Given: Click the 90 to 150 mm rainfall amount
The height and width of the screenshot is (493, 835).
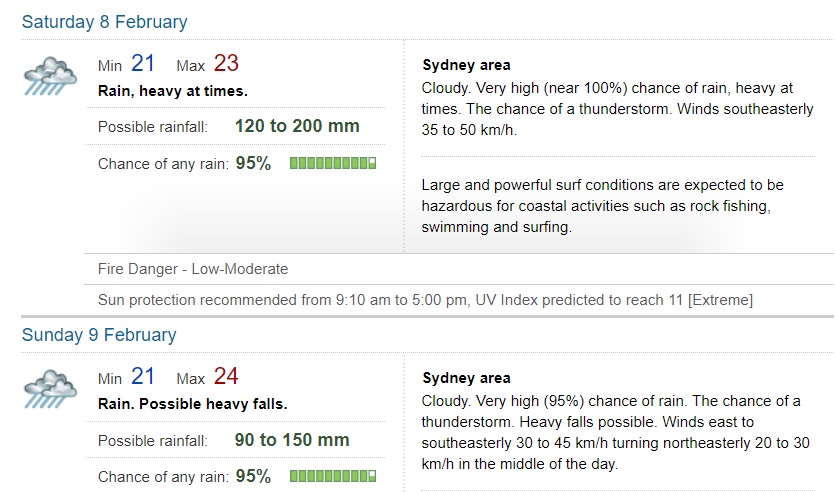Looking at the screenshot, I should 292,440.
